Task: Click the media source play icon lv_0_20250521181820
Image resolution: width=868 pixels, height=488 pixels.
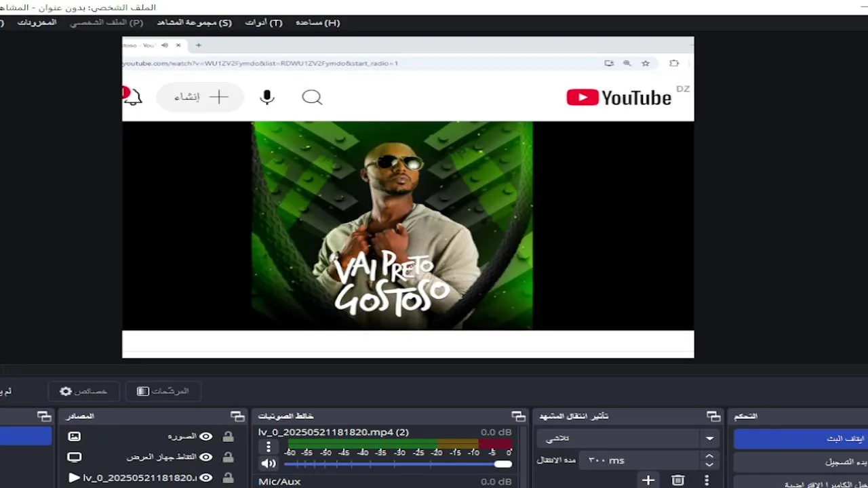Action: coord(75,478)
